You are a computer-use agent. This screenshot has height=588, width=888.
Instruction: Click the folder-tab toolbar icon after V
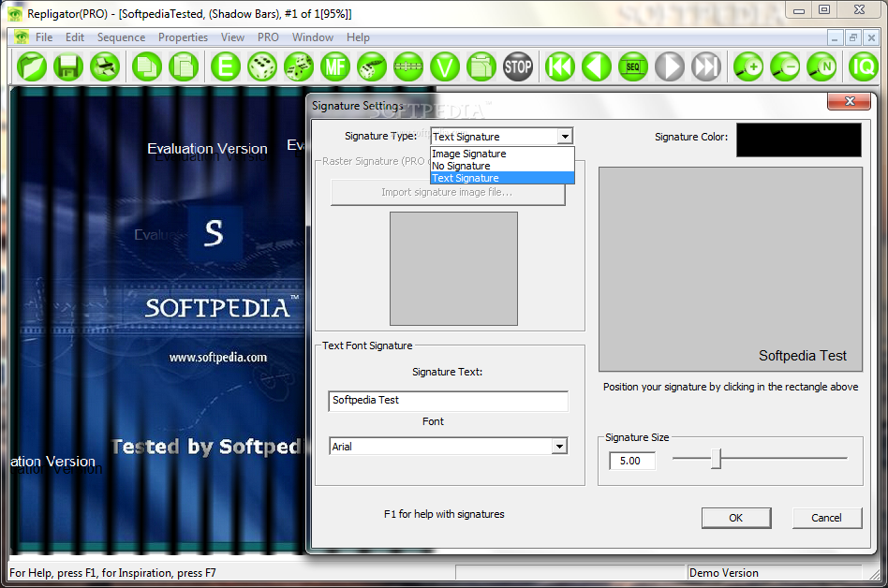(x=481, y=66)
